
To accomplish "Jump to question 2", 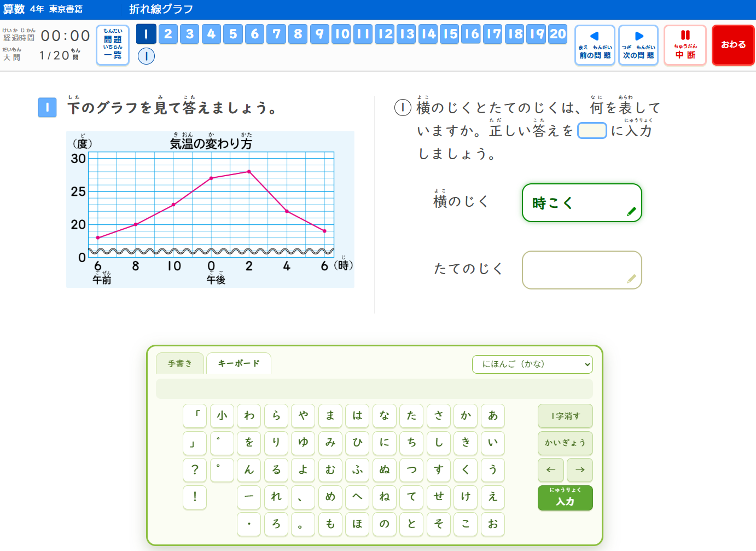I will click(x=168, y=34).
